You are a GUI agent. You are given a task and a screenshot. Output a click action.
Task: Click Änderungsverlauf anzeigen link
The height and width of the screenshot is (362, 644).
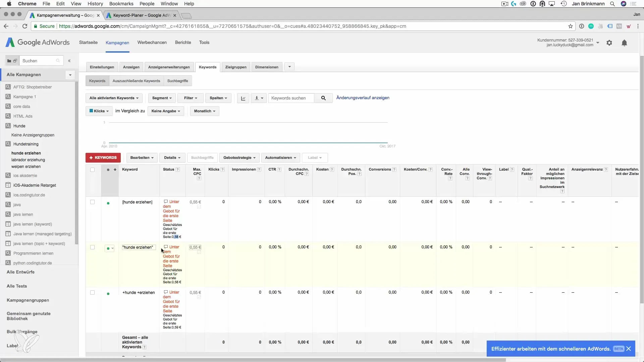click(363, 98)
